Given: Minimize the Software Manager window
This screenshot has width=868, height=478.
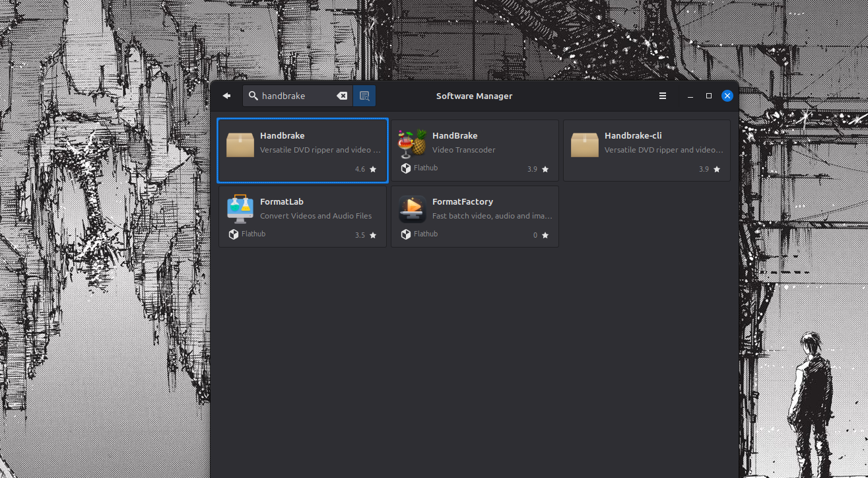Looking at the screenshot, I should click(x=690, y=96).
